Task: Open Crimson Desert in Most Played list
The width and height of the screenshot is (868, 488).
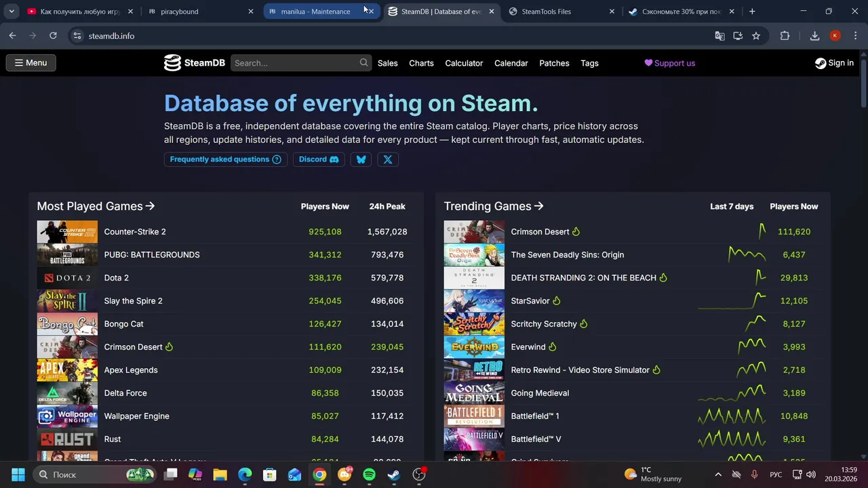Action: (133, 347)
